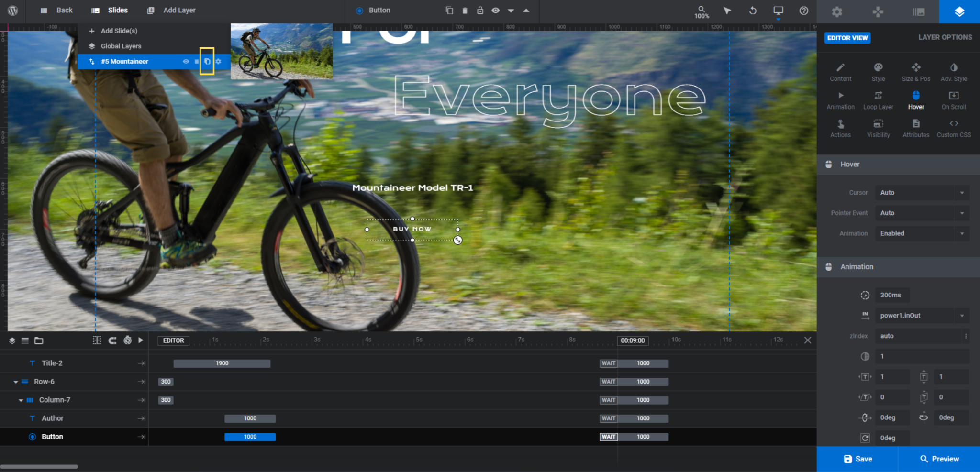Open the Animation layer option
Image resolution: width=980 pixels, height=472 pixels.
click(840, 100)
